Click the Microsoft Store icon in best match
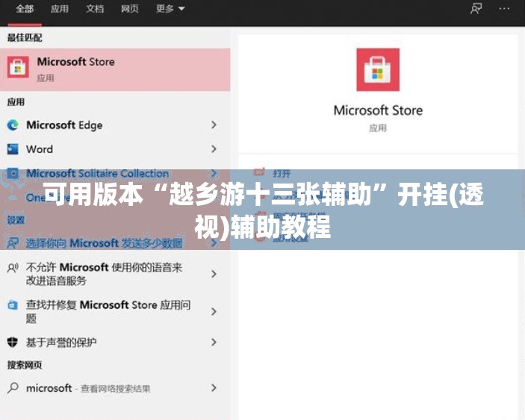 click(x=18, y=67)
